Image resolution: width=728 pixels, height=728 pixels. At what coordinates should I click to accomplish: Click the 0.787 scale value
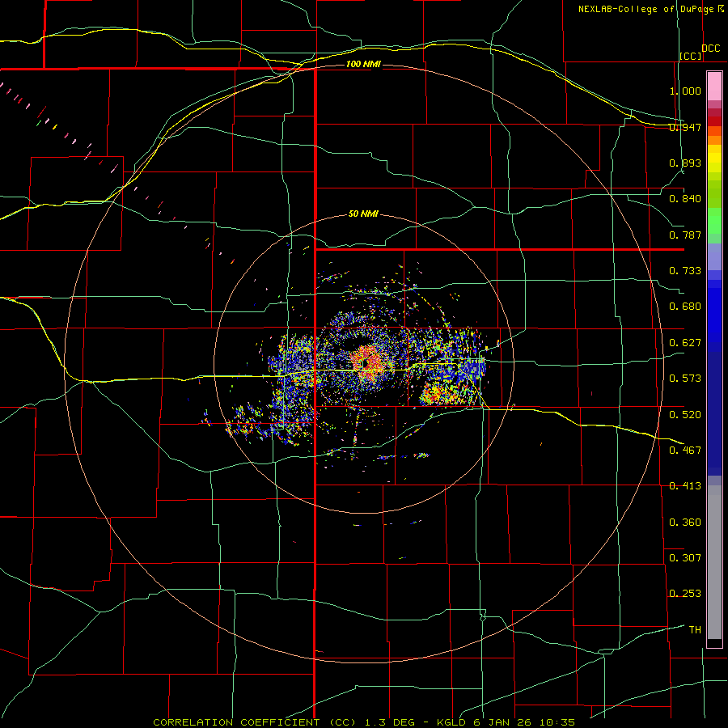pos(685,235)
